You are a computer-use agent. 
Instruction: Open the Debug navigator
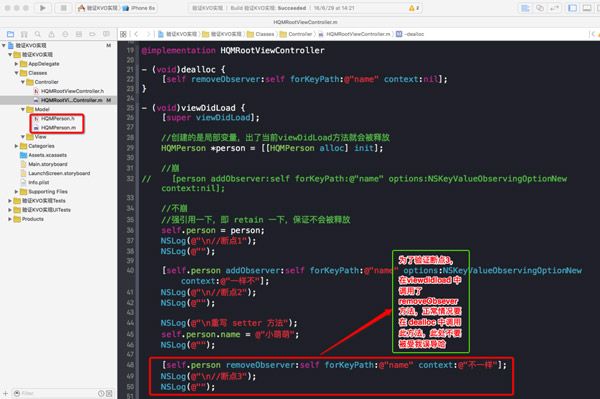[x=79, y=34]
